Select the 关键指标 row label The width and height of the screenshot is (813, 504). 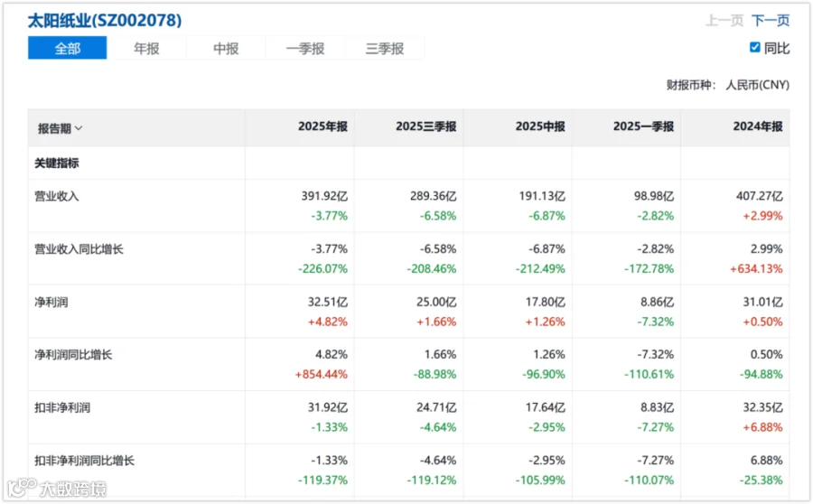coord(57,163)
